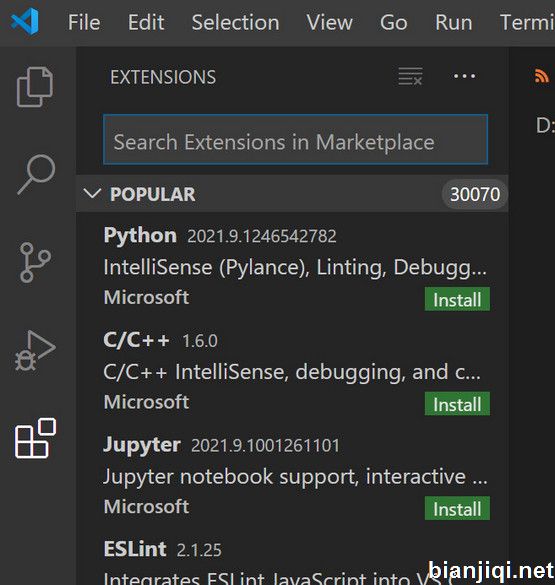Focus the Search Extensions in Marketplace field
Image resolution: width=555 pixels, height=585 pixels.
coord(295,140)
